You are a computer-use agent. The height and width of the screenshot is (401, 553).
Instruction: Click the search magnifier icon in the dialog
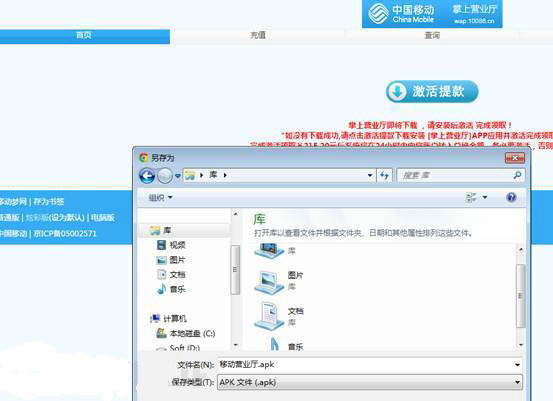[517, 175]
